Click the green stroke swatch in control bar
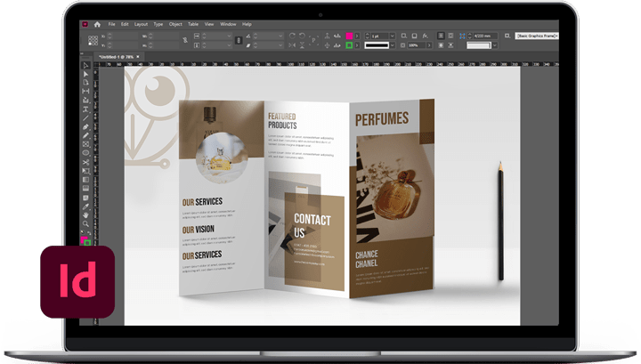Screen dimensions: 641x364 350,45
